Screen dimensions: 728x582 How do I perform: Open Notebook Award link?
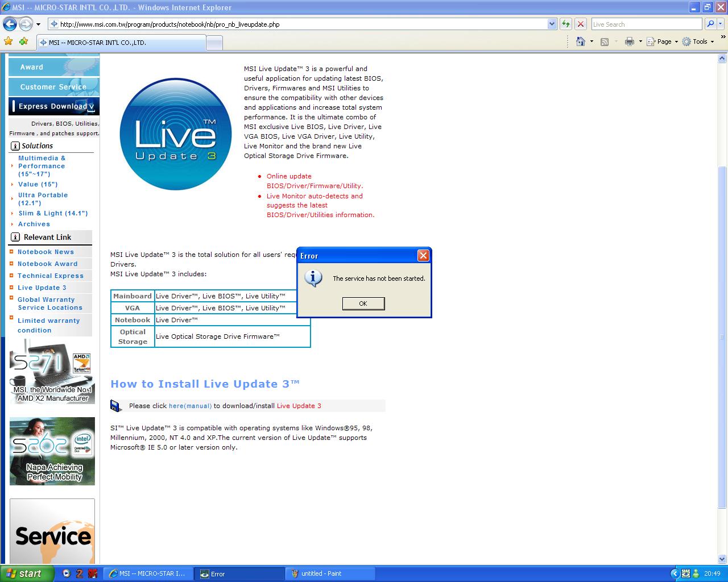47,264
